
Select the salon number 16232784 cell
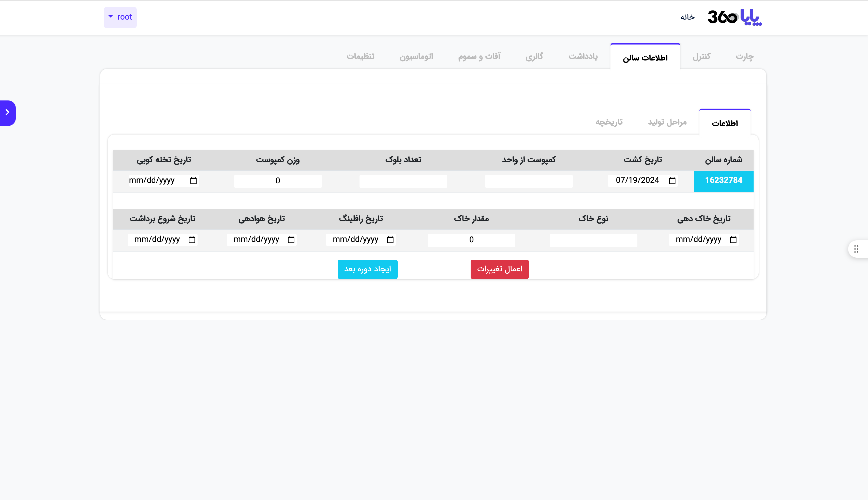[724, 181]
